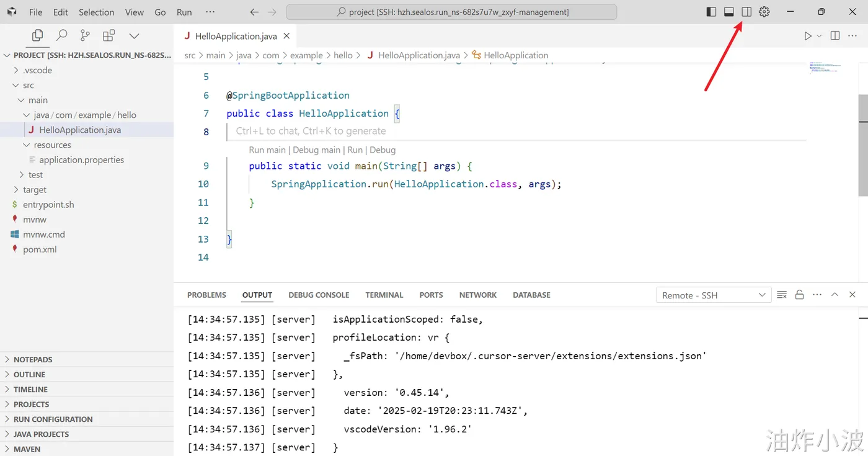
Task: Switch to the TERMINAL tab
Action: click(x=384, y=295)
